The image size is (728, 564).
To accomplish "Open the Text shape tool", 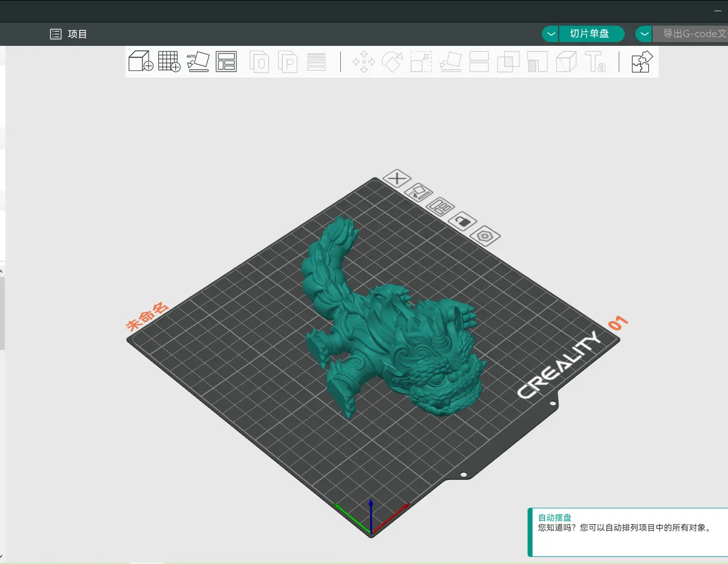I will (x=595, y=62).
